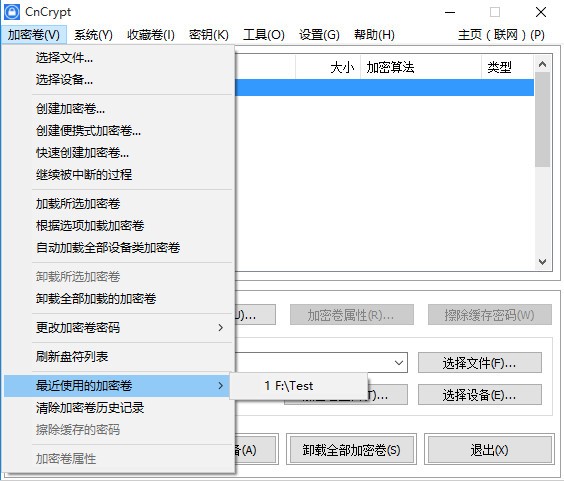Image resolution: width=564 pixels, height=482 pixels.
Task: Open the 密钥(K) menu
Action: (x=209, y=35)
